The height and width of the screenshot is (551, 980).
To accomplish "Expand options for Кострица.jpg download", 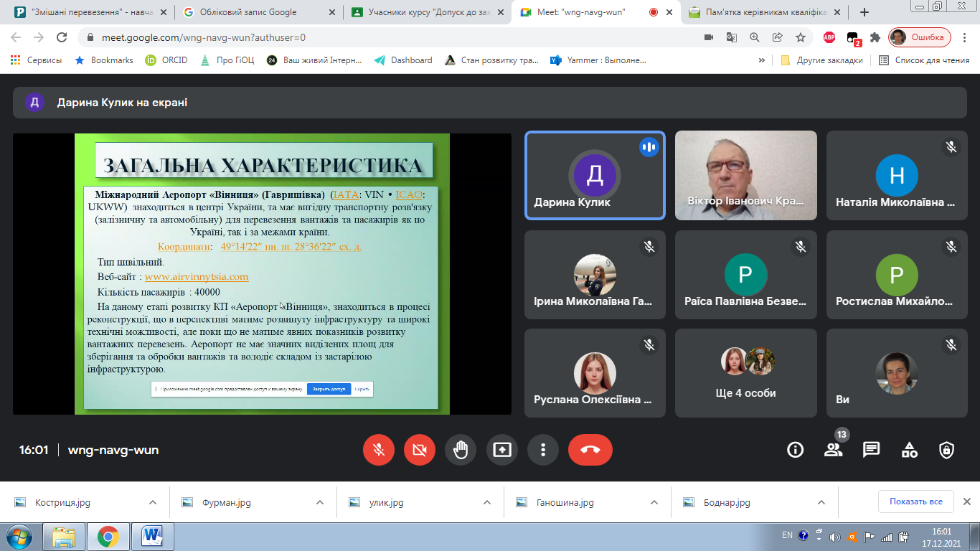I will [152, 502].
